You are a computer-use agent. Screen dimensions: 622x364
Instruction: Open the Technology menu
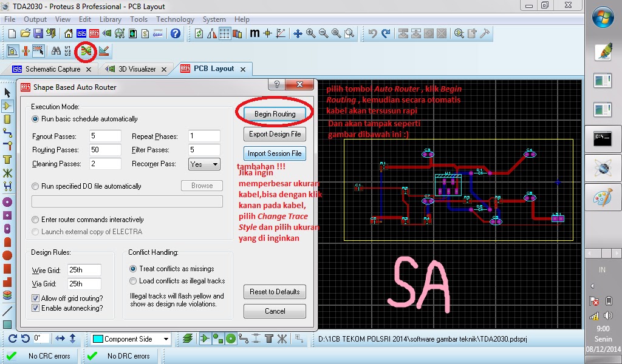coord(175,19)
